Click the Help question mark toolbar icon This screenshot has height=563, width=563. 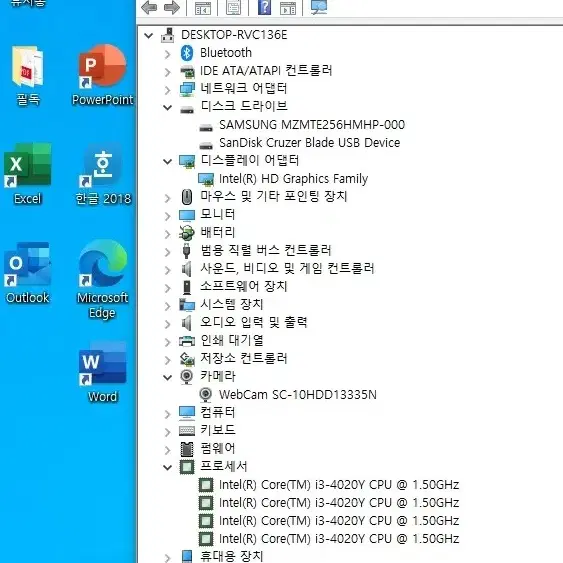[264, 7]
